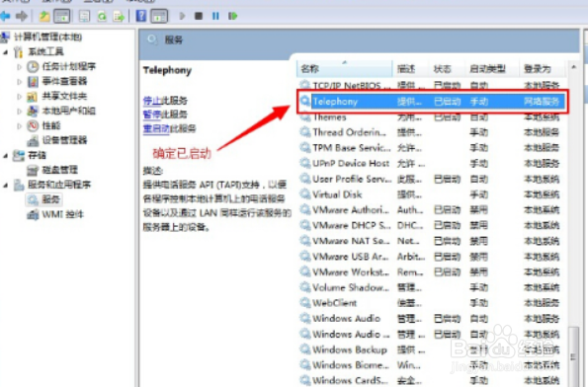Select VMware NAT Service row
Screen dimensions: 588x387
point(431,241)
